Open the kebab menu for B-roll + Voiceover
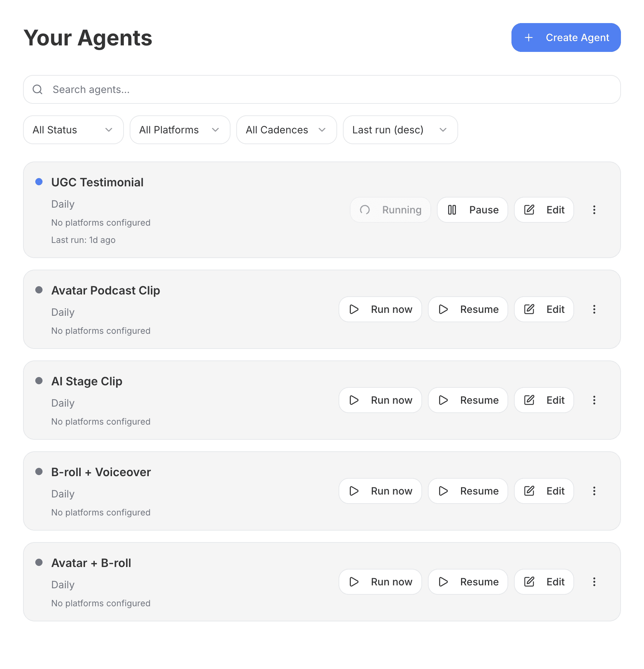 [594, 491]
